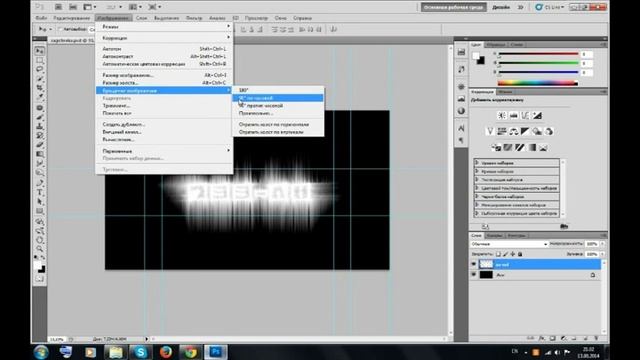Add a Hue/Saturation adjustment
Image resolution: width=640 pixels, height=360 pixels.
pos(502,131)
